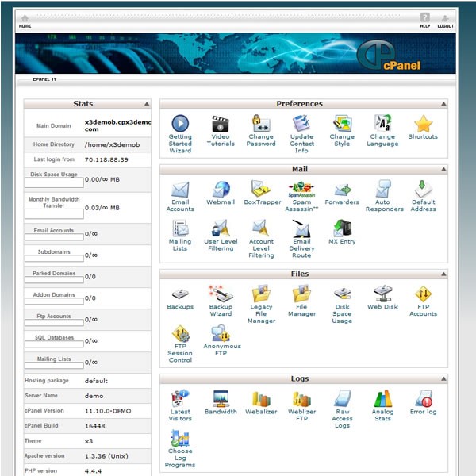476x476 pixels.
Task: Open the Shortcuts star icon
Action: click(x=423, y=124)
